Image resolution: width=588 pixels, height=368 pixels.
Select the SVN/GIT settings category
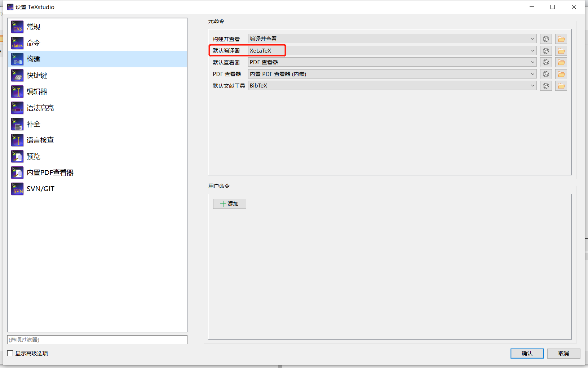click(x=97, y=189)
